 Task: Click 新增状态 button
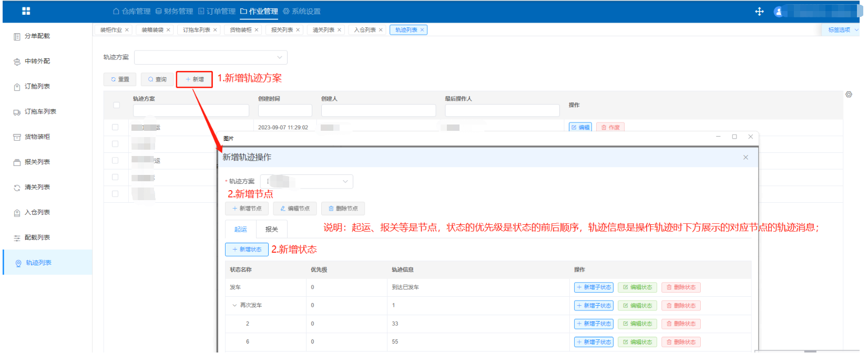coord(247,250)
